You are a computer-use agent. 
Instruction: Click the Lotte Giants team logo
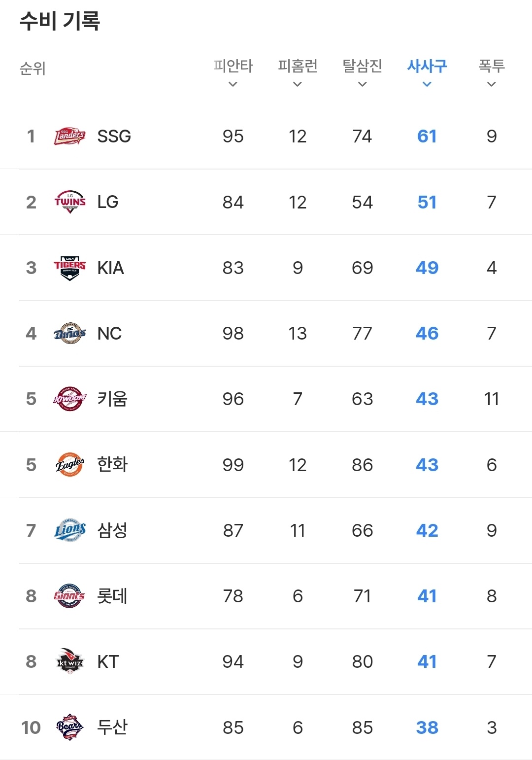69,596
